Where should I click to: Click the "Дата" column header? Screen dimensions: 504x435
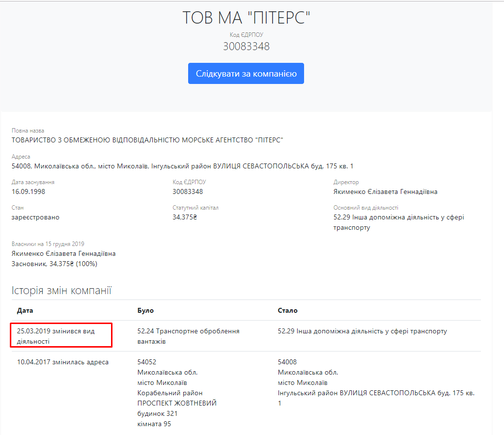click(x=25, y=310)
